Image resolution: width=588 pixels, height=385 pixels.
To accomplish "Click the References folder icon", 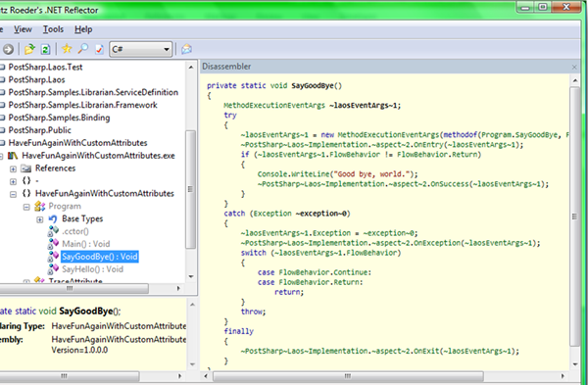I will pos(25,168).
